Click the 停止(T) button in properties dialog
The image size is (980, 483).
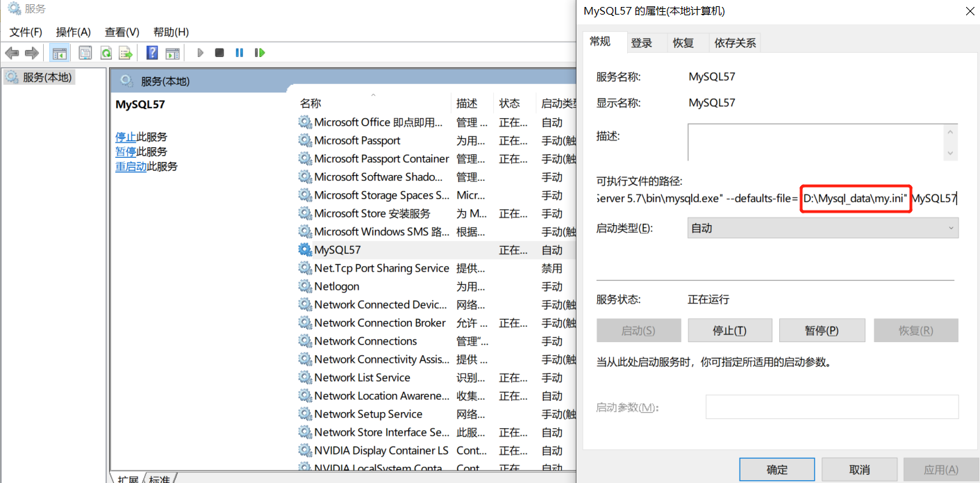pyautogui.click(x=730, y=331)
